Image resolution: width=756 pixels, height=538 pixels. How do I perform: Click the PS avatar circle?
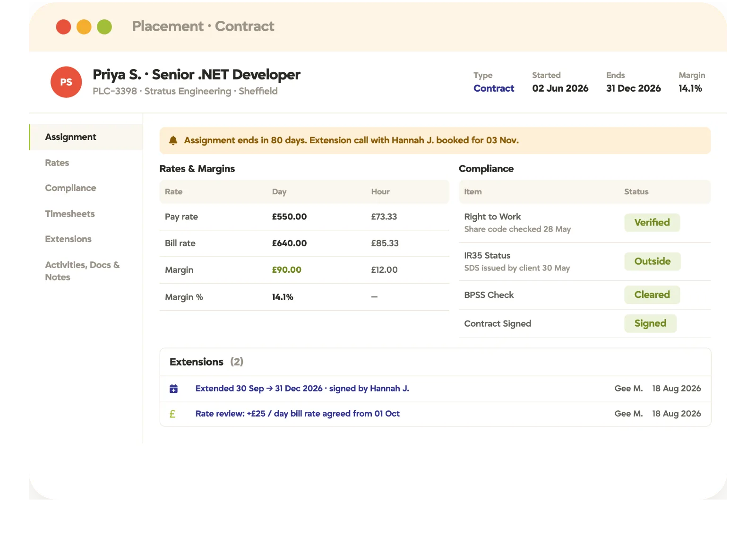66,82
